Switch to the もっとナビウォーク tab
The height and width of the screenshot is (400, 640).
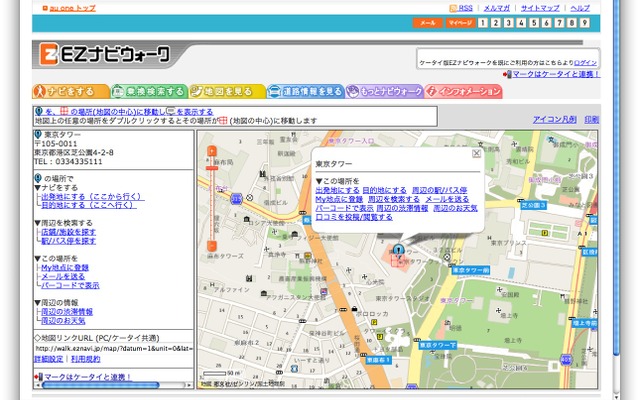[x=384, y=91]
